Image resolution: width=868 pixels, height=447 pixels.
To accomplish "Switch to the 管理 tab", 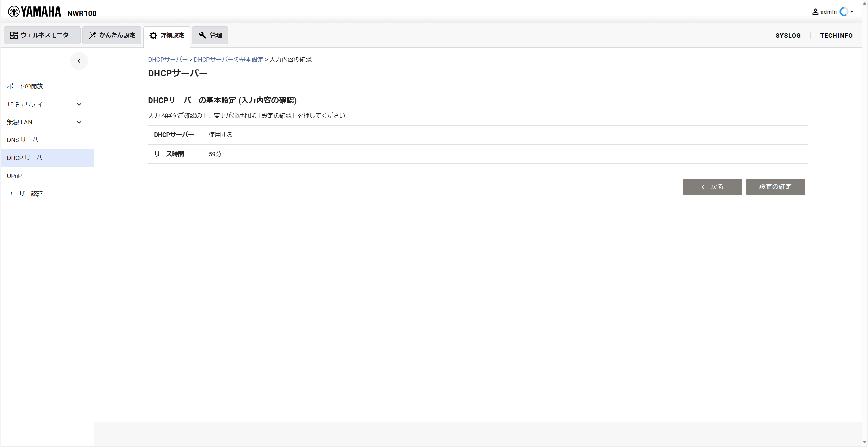I will [210, 35].
